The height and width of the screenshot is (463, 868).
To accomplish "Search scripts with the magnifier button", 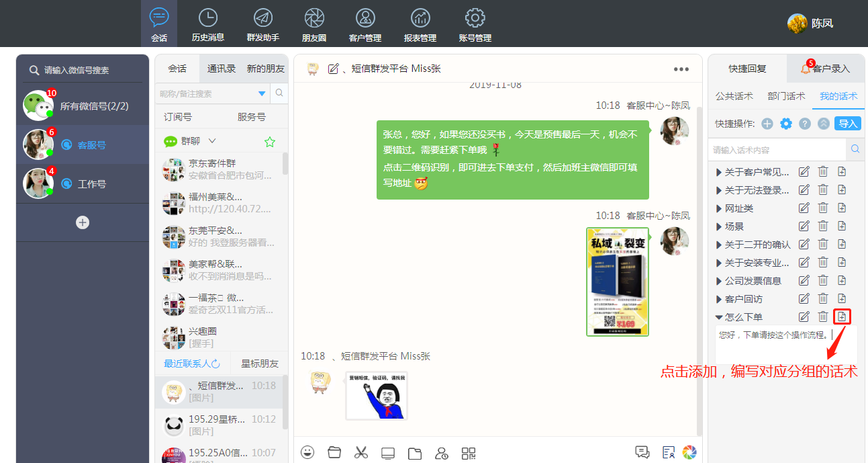I will [855, 149].
